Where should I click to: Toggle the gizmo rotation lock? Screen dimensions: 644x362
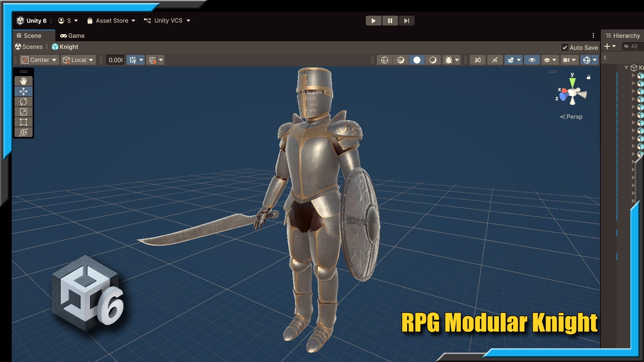pos(589,77)
